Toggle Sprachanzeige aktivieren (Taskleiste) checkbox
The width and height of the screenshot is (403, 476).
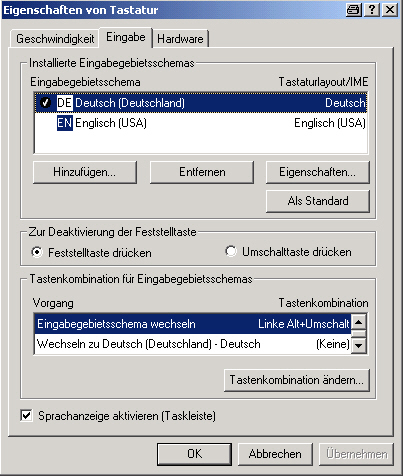point(26,416)
